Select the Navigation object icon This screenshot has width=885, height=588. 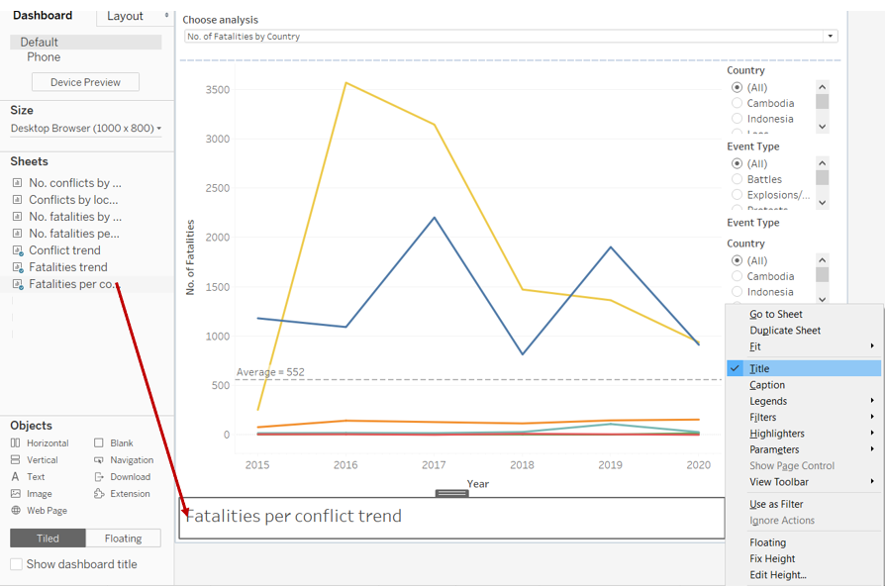click(x=99, y=460)
